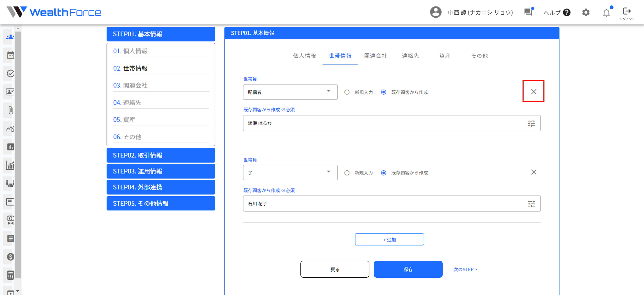Click the sidebar scrollbar up arrow
Viewport: 644px width, 295px height.
pyautogui.click(x=18, y=28)
